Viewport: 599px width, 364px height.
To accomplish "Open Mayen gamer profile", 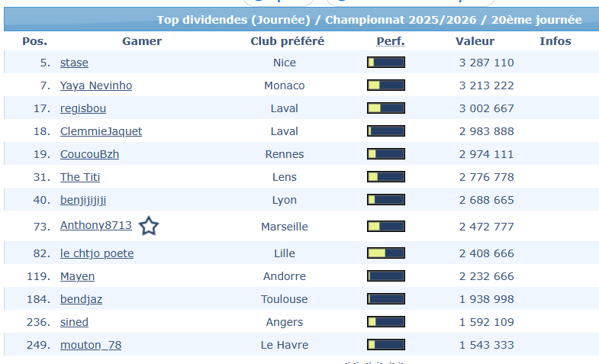I will pos(76,276).
